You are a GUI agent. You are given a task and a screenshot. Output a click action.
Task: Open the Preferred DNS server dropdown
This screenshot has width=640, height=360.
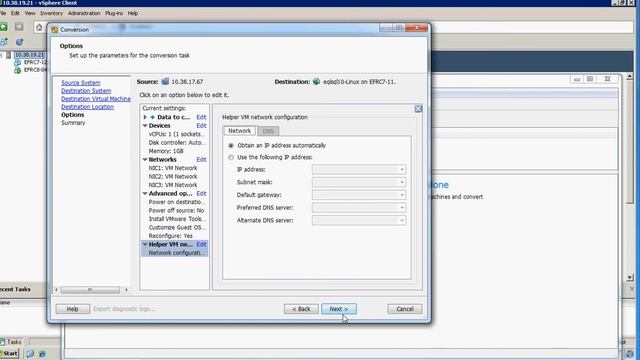tap(402, 208)
